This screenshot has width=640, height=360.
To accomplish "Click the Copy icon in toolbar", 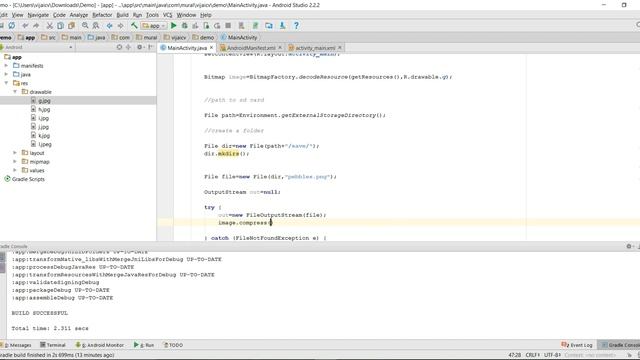I will [x=60, y=25].
